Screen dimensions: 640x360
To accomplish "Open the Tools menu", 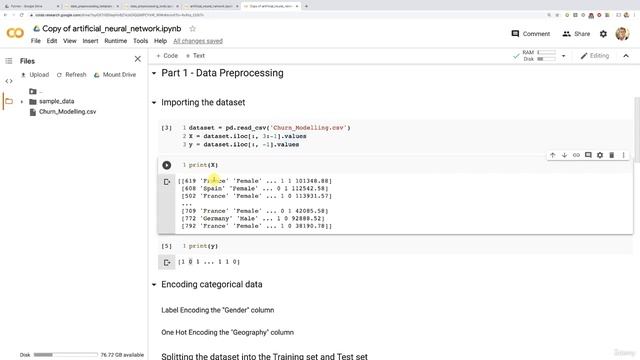I will 140,41.
